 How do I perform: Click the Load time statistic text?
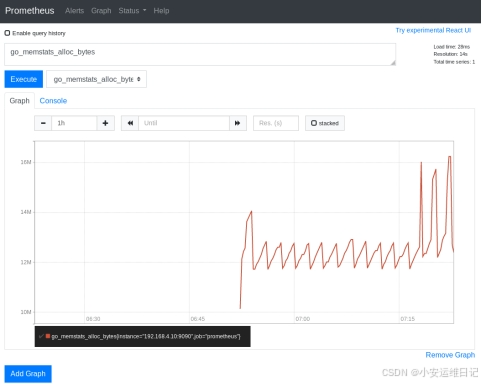(452, 47)
